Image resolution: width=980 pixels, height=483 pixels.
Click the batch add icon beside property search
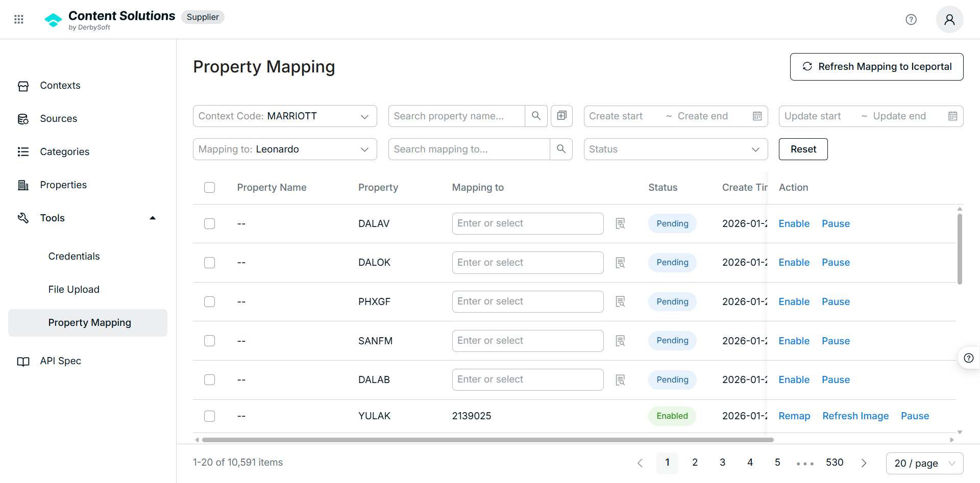coord(561,116)
